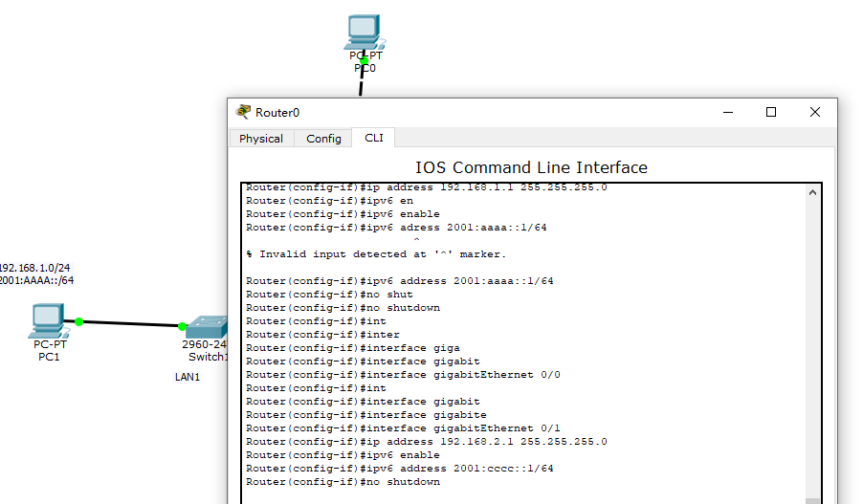863x504 pixels.
Task: Click the 'interface gigabite' command line
Action: [366, 415]
